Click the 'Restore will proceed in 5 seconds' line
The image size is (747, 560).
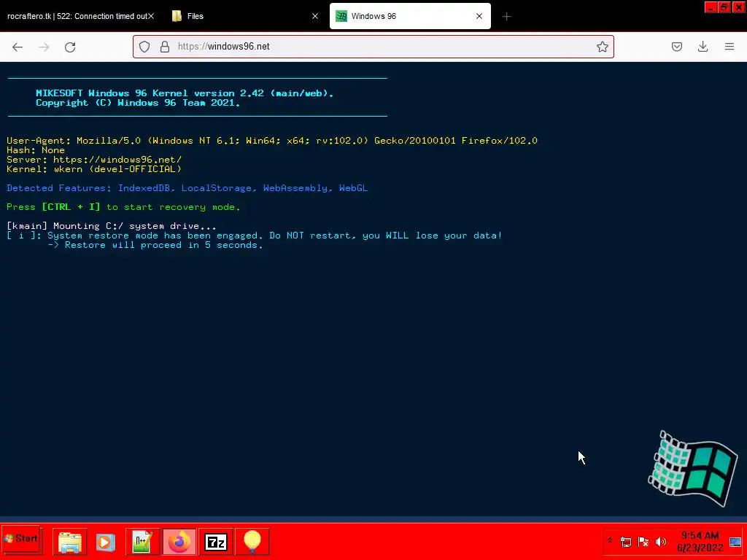155,245
